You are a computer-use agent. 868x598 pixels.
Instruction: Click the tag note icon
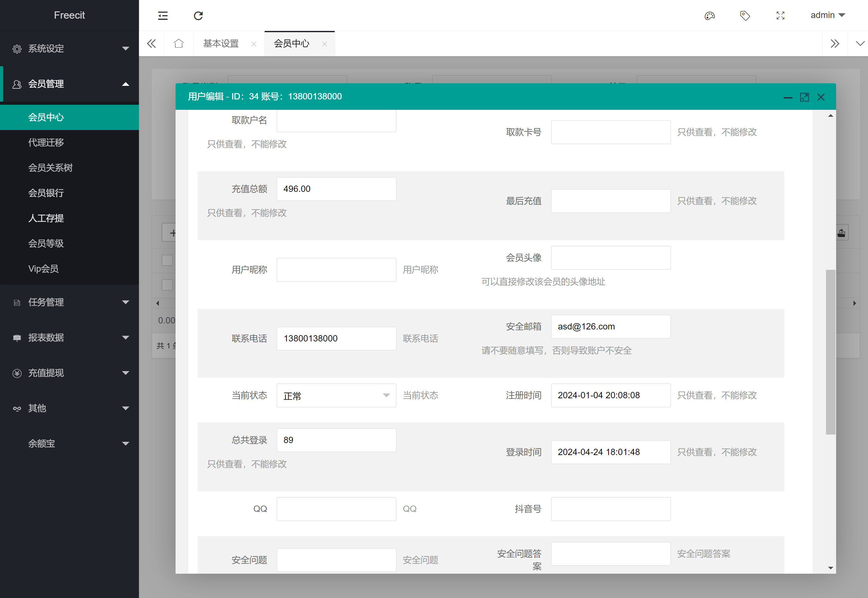(745, 15)
